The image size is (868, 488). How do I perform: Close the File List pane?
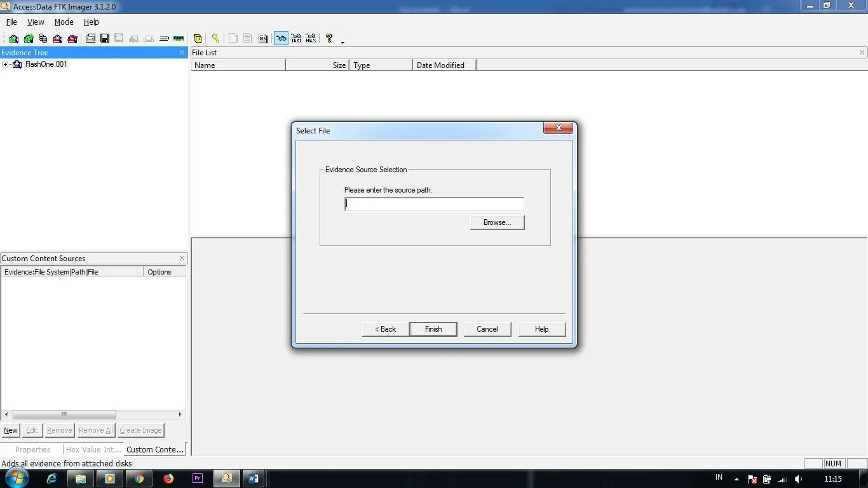click(x=862, y=53)
